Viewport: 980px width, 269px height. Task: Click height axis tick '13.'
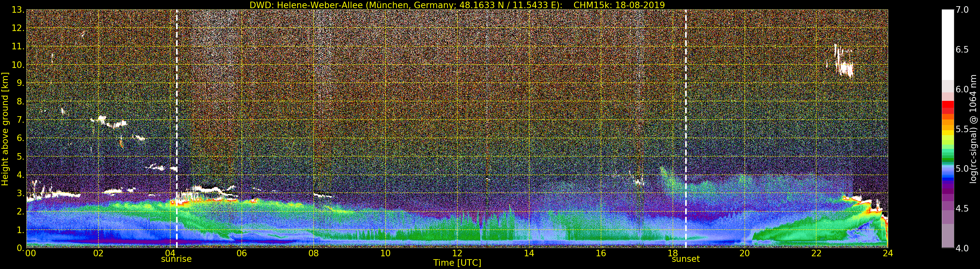coord(18,10)
